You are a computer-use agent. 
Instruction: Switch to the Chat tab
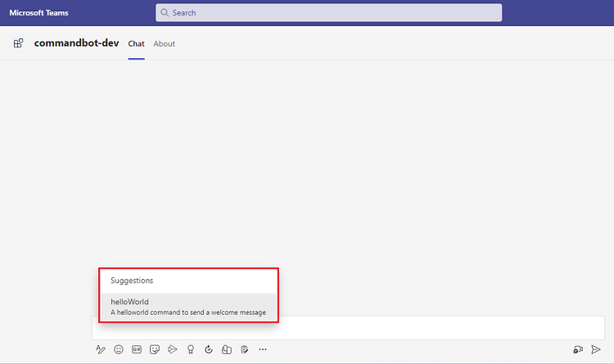(x=136, y=44)
